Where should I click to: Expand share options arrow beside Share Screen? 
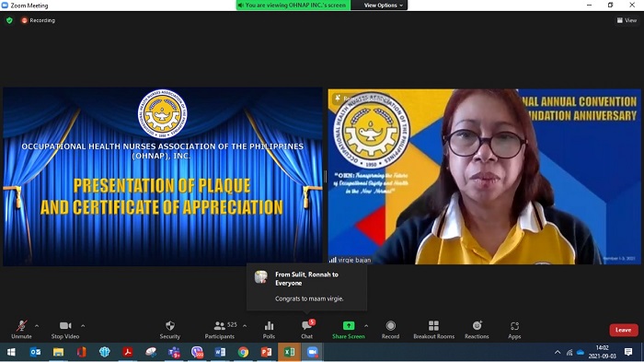click(366, 326)
